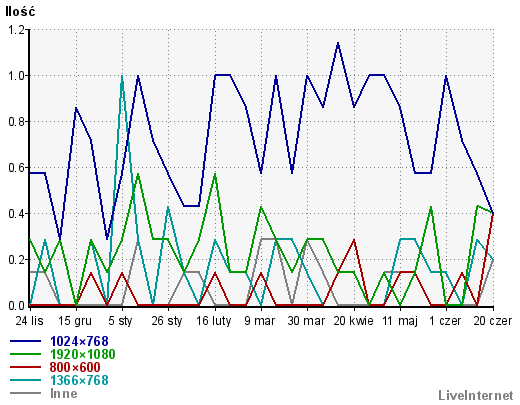Click the 20 czer date label

point(493,321)
